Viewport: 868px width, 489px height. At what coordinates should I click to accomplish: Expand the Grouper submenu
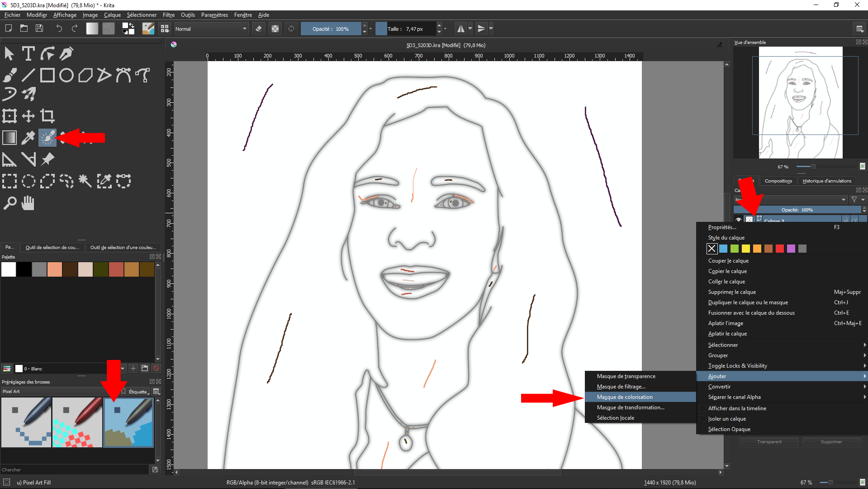pyautogui.click(x=782, y=355)
